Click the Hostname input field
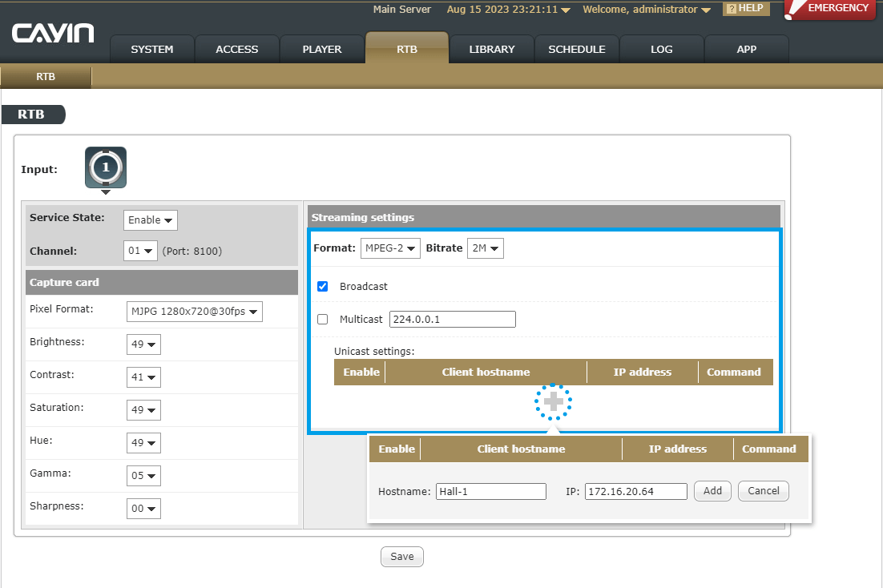Viewport: 883px width, 588px height. (491, 491)
